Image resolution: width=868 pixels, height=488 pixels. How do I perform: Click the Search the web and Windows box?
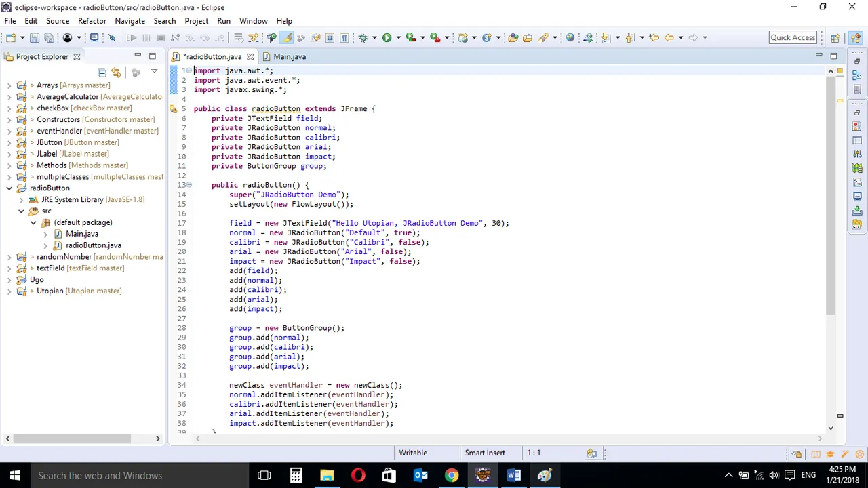click(139, 475)
